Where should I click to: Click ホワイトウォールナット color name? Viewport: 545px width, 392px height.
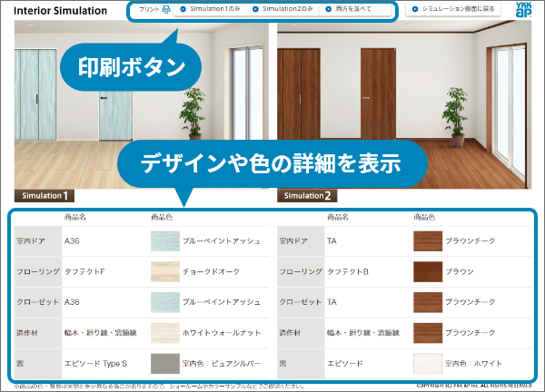point(222,333)
